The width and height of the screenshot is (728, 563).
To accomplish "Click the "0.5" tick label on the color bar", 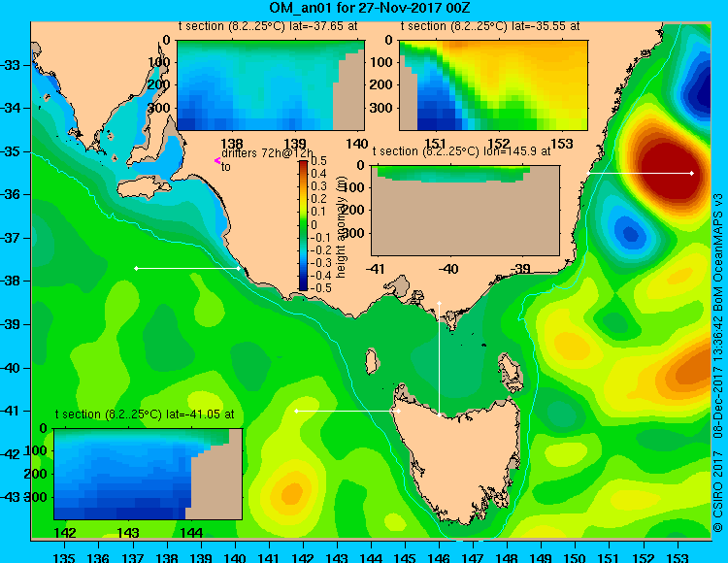I will (319, 161).
